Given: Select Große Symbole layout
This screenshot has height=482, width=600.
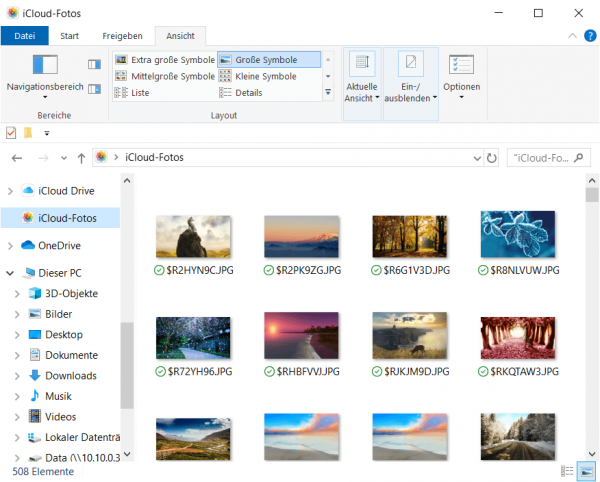Looking at the screenshot, I should pyautogui.click(x=269, y=60).
